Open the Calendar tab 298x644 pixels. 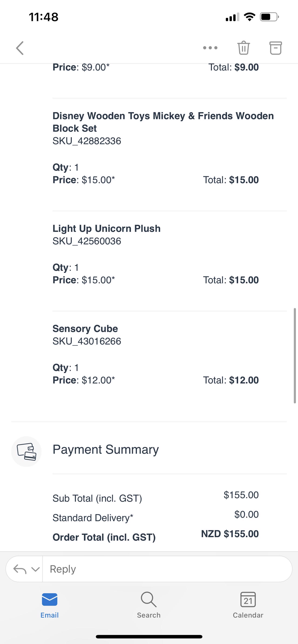(x=248, y=605)
